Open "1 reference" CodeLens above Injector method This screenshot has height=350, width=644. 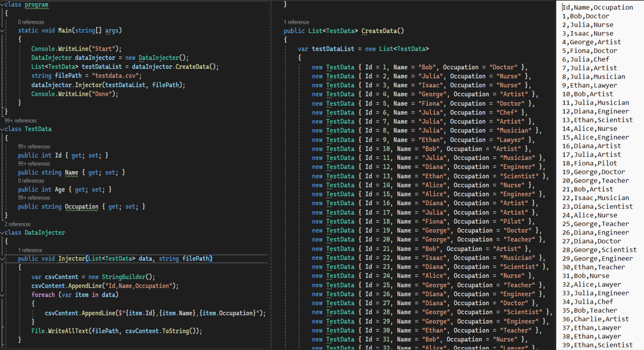pyautogui.click(x=30, y=250)
